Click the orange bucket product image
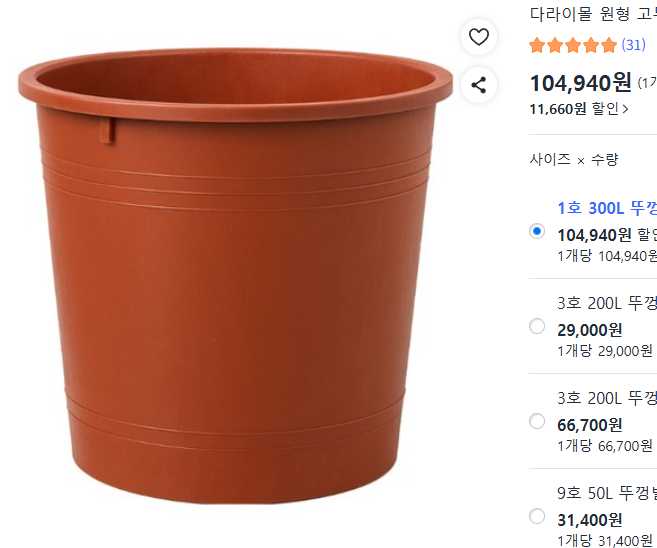The height and width of the screenshot is (548, 657). click(235, 277)
